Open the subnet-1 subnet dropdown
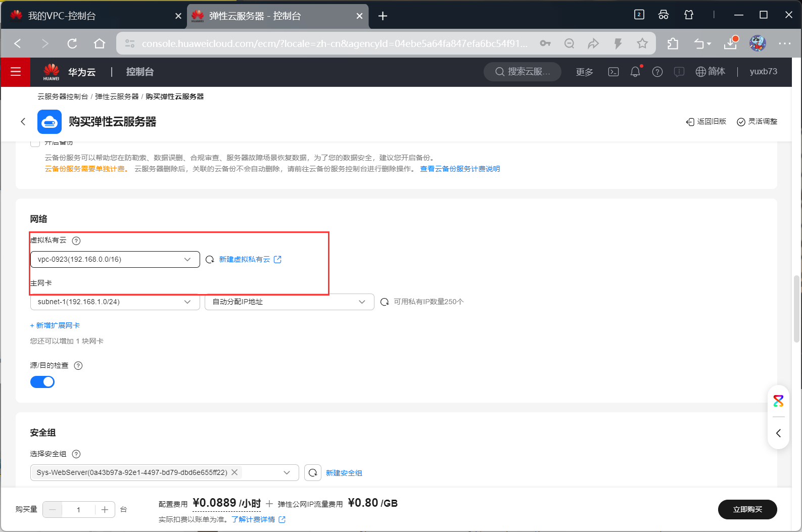The image size is (802, 532). click(115, 302)
